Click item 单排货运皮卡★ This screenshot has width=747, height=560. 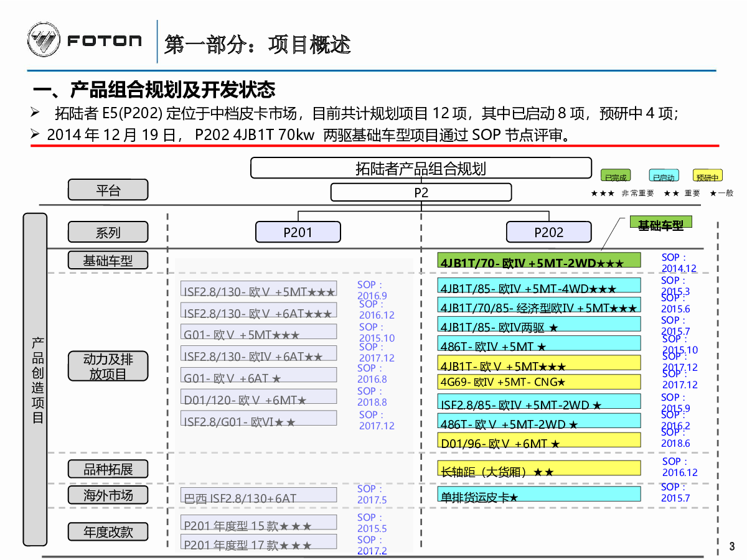(x=540, y=494)
